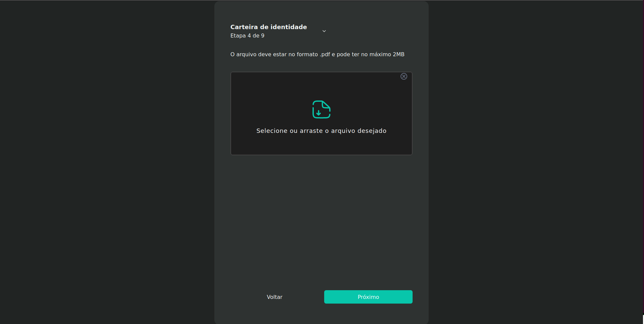This screenshot has width=644, height=324.
Task: Click the circled X clear-file icon
Action: (x=404, y=76)
